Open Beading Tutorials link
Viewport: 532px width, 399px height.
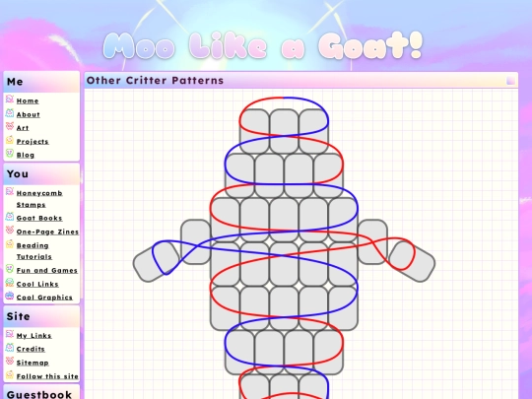pyautogui.click(x=33, y=251)
